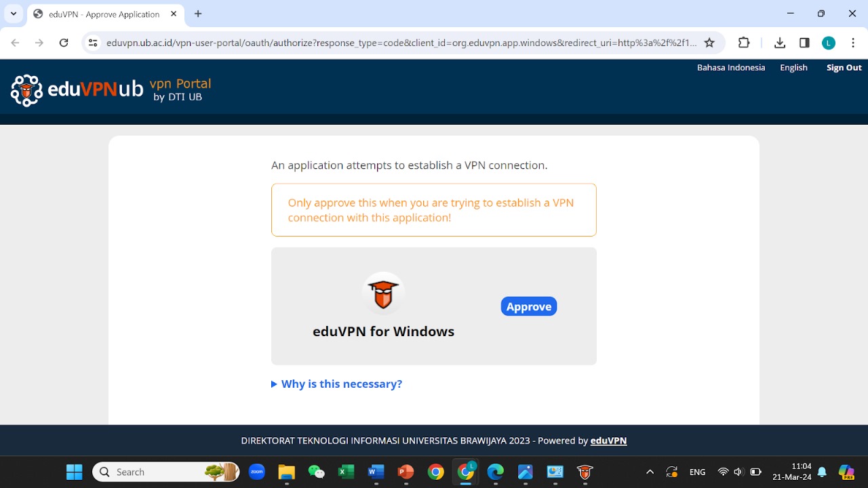Go back to previous page
This screenshot has width=868, height=488.
(x=16, y=43)
